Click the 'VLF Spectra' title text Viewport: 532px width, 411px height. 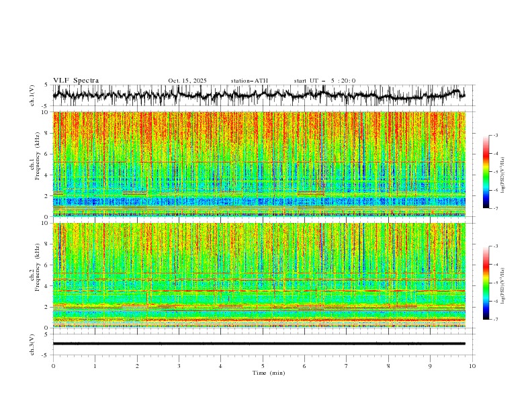76,81
